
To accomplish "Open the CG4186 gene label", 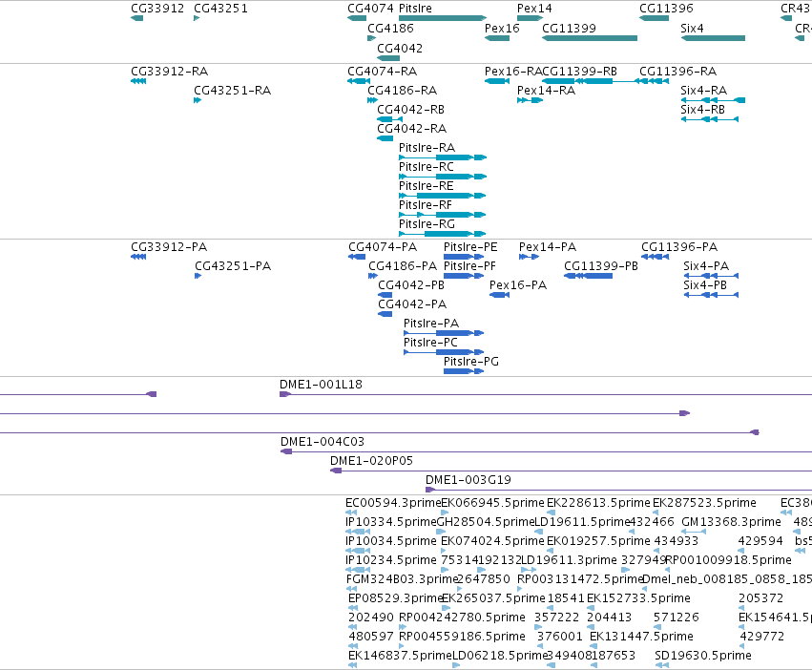I will (x=390, y=28).
